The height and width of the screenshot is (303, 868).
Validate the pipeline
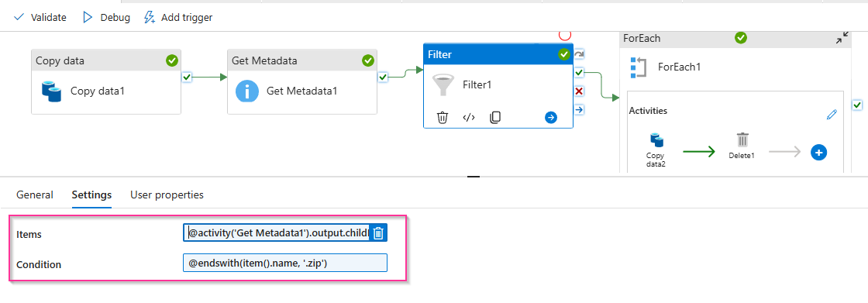[x=40, y=17]
